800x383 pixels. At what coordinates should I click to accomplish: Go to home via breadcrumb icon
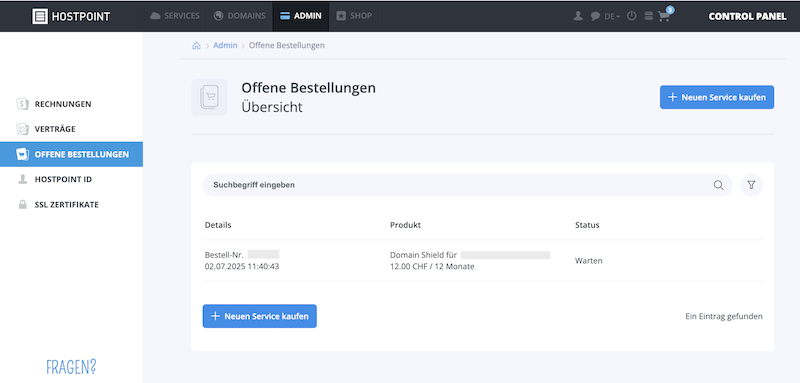[x=196, y=45]
